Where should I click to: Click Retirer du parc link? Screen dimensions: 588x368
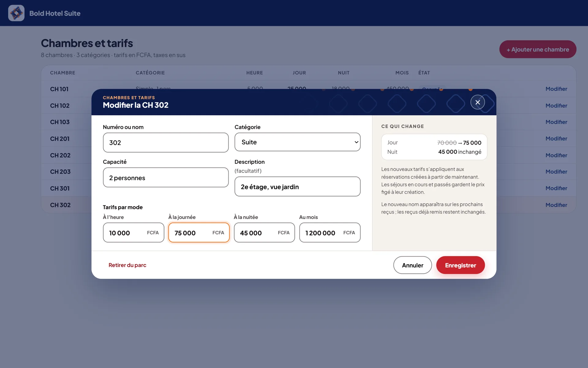[x=127, y=265]
